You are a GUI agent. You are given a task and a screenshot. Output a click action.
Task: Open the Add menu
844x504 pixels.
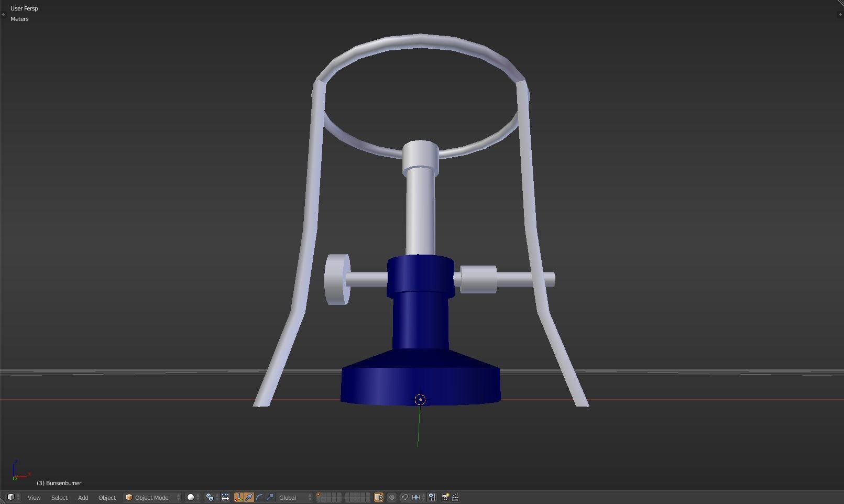click(83, 497)
